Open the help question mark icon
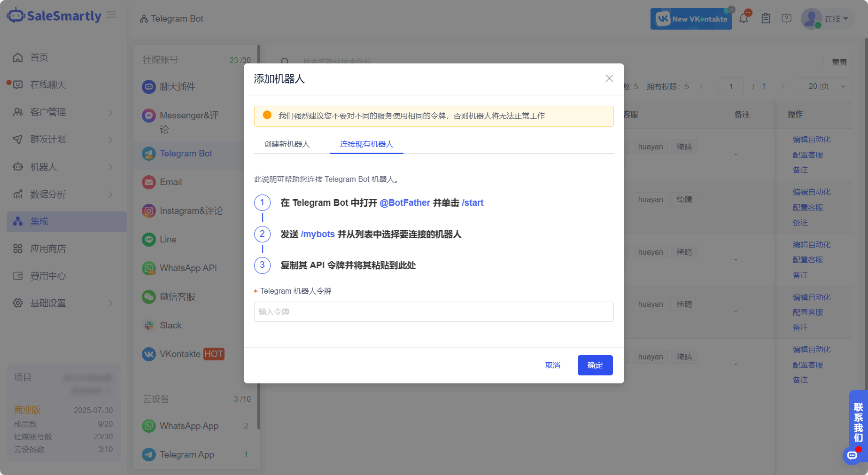The width and height of the screenshot is (868, 475). (x=786, y=18)
